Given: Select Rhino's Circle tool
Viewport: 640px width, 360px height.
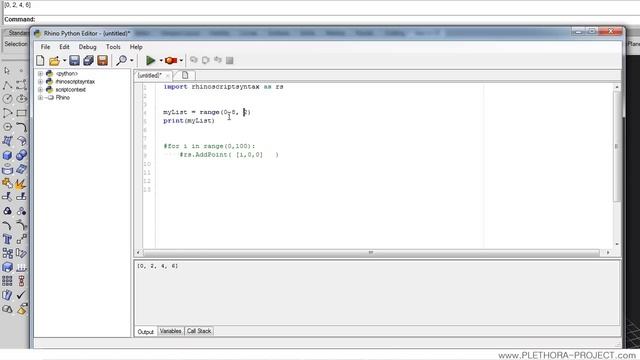Looking at the screenshot, I should tap(7, 98).
